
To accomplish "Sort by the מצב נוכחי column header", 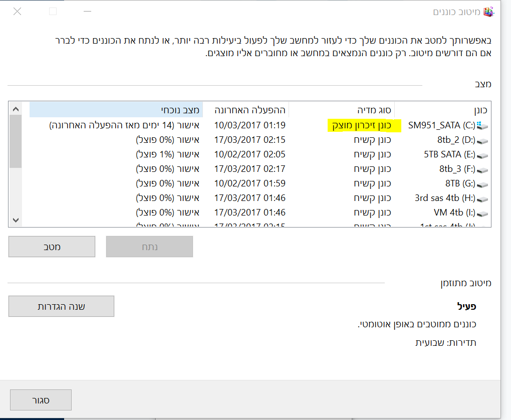I will pyautogui.click(x=116, y=110).
